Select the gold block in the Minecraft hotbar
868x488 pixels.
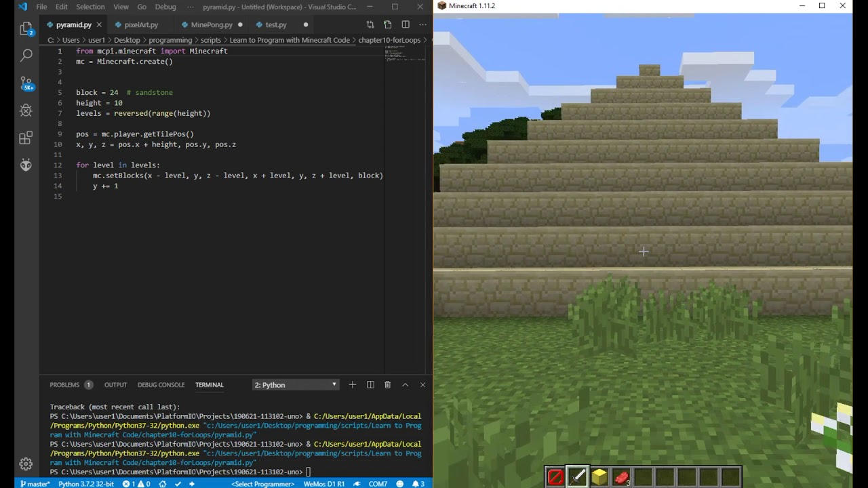[x=599, y=477]
